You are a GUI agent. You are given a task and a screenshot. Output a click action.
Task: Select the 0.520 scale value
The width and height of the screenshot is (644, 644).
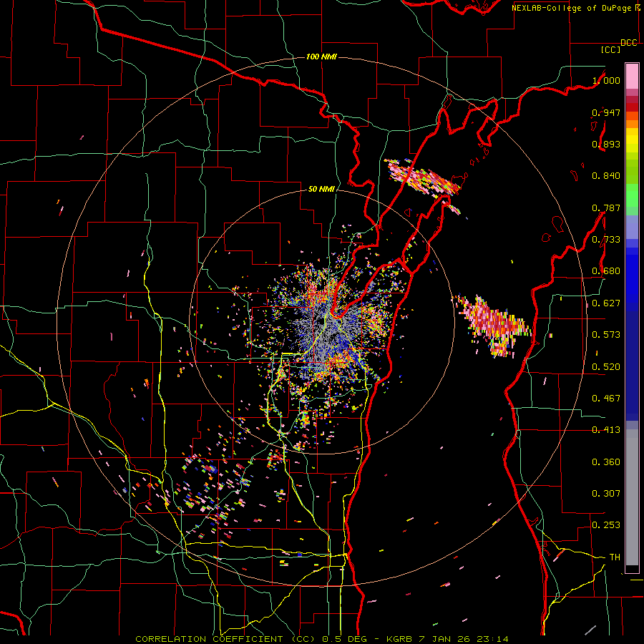click(x=606, y=367)
